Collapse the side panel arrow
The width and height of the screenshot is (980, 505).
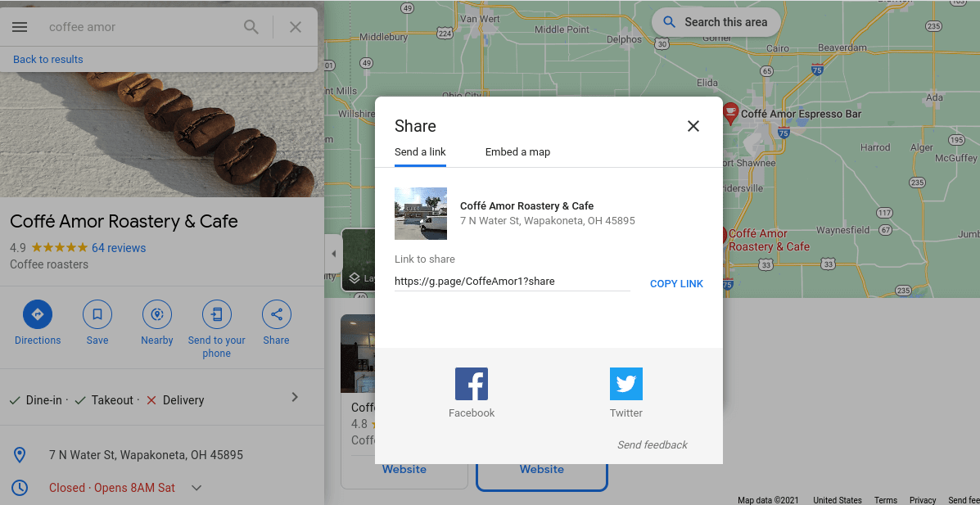(x=333, y=255)
